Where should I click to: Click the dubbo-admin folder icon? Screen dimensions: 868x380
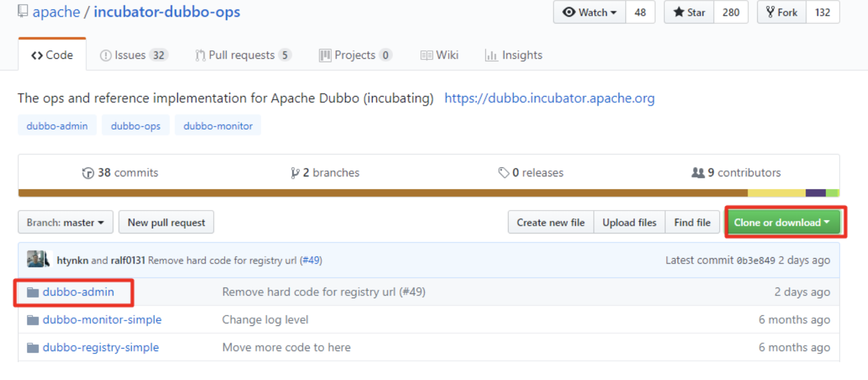33,292
